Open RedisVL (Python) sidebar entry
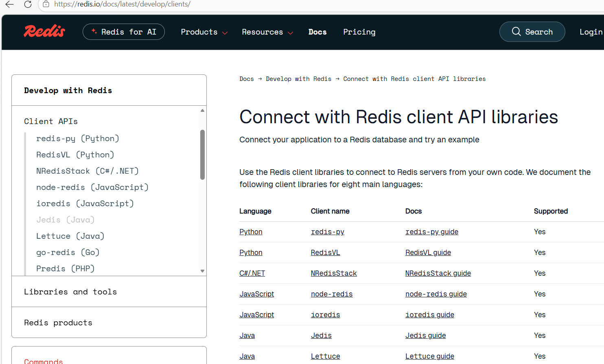 click(75, 155)
